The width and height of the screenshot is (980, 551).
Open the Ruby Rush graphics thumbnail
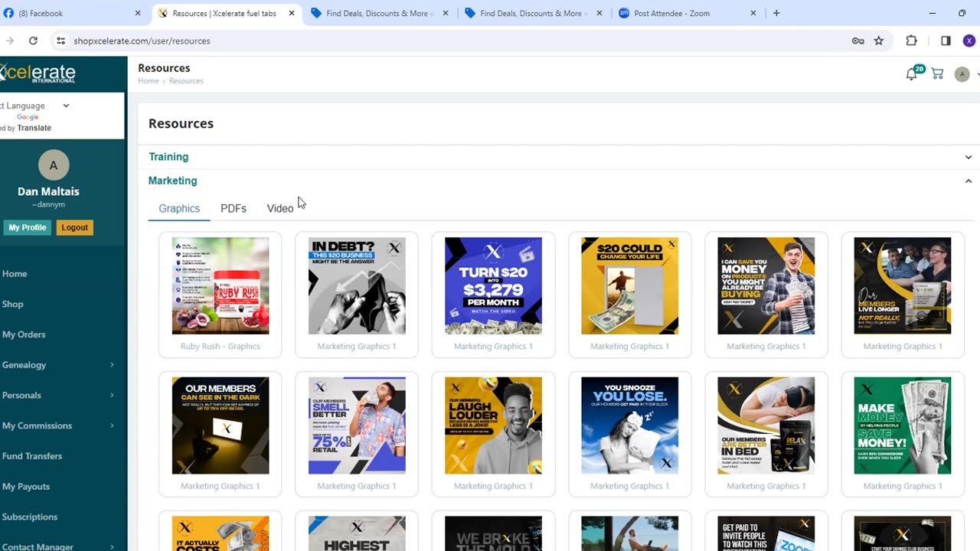[220, 285]
